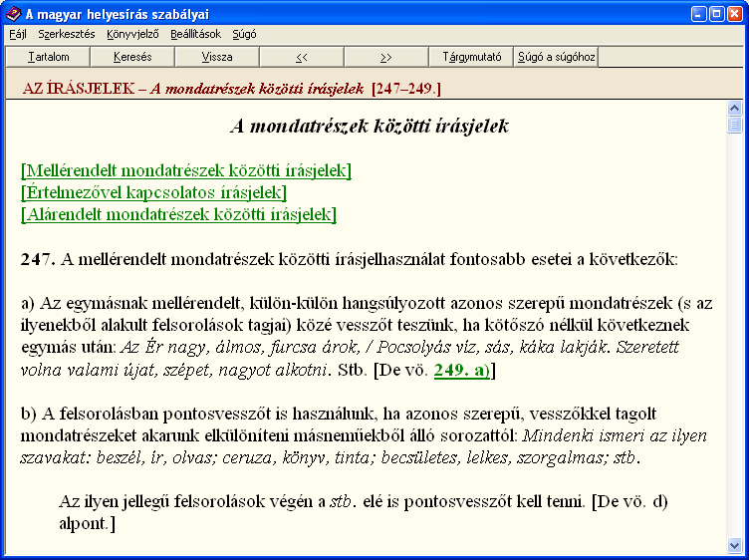
Task: Open the Értelmezővel kapcsolatos írásjelek link
Action: tap(153, 192)
